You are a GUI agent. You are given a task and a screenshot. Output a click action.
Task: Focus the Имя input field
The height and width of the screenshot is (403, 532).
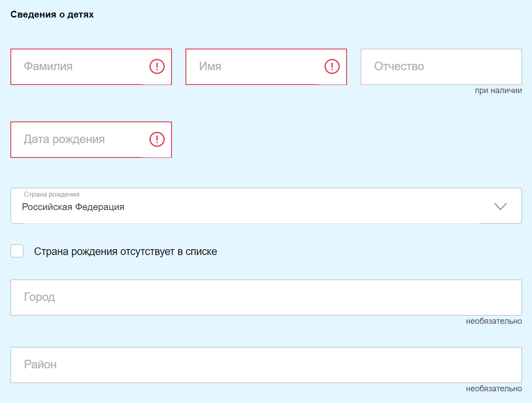tap(266, 67)
